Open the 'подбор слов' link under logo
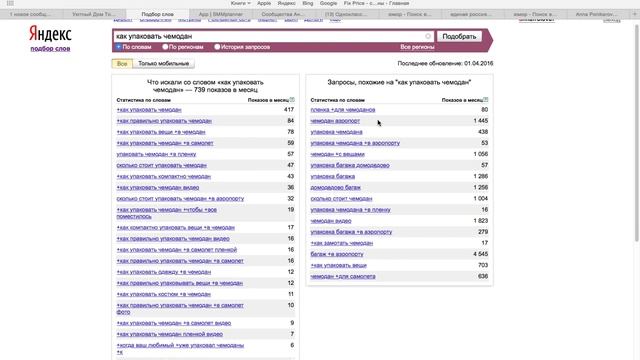The width and height of the screenshot is (640, 360). point(50,49)
